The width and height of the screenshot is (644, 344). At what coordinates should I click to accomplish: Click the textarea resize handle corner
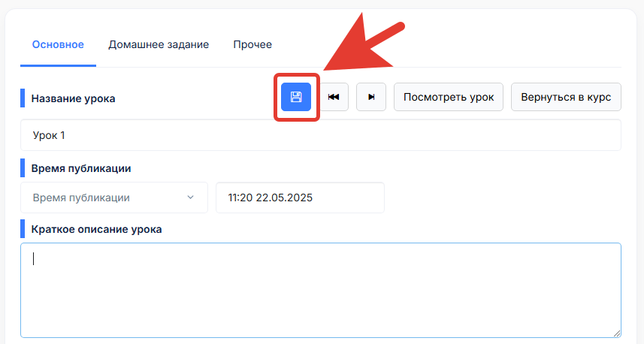pos(617,333)
